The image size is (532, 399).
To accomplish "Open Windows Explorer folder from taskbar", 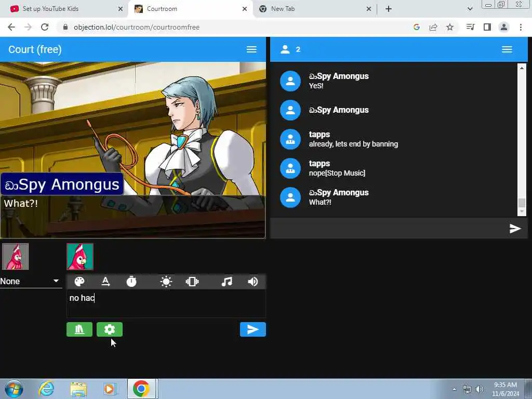I will click(79, 389).
